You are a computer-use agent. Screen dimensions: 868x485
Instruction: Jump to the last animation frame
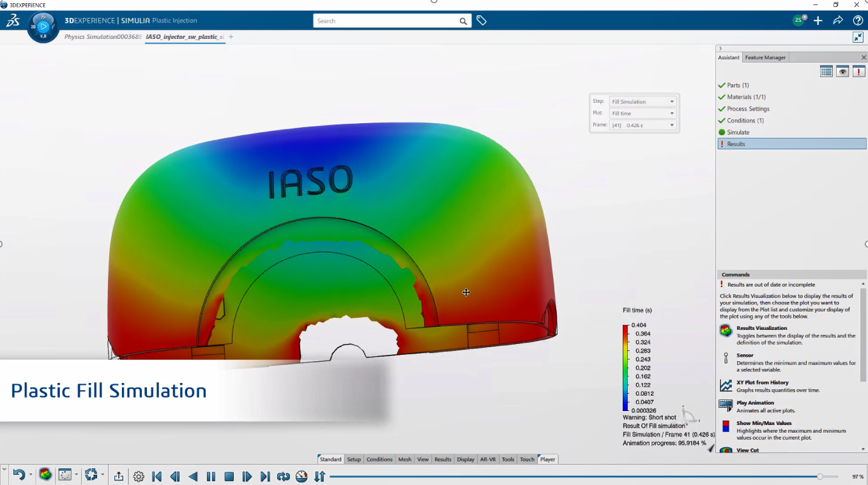(265, 476)
